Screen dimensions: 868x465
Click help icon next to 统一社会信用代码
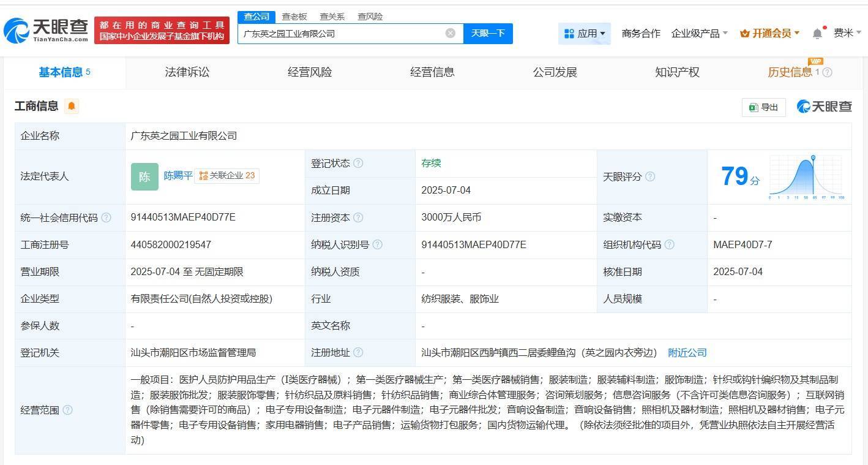point(107,217)
